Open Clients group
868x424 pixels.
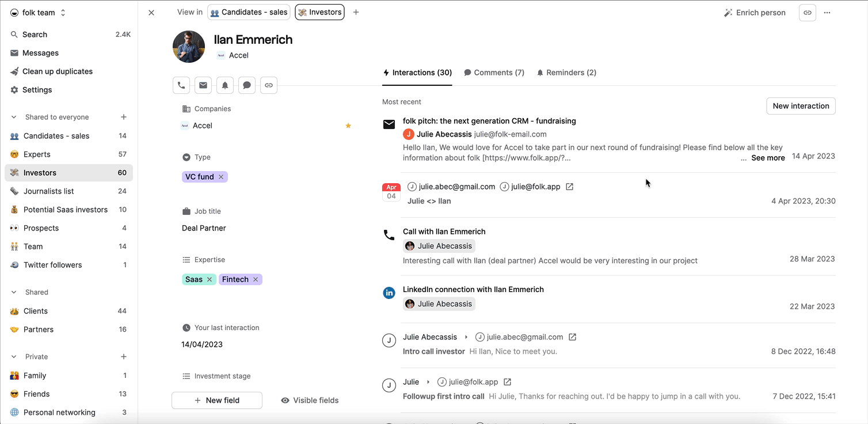tap(69, 311)
